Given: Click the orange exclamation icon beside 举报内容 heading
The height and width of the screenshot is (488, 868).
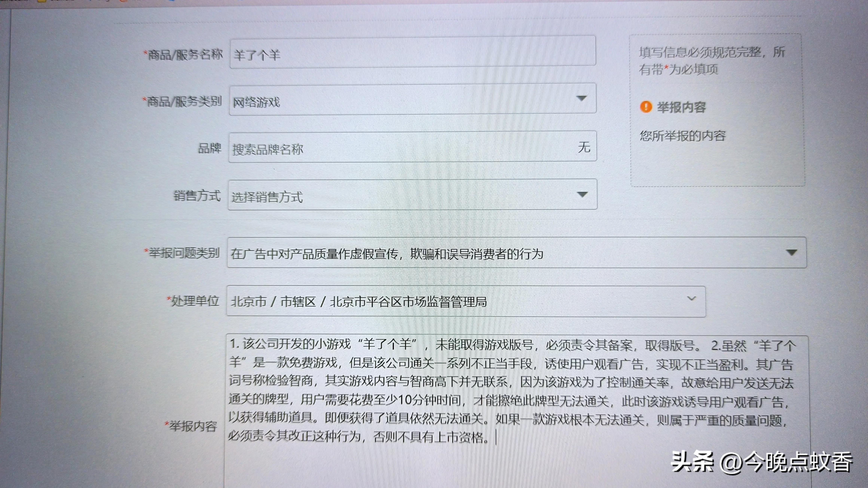Looking at the screenshot, I should [x=646, y=107].
